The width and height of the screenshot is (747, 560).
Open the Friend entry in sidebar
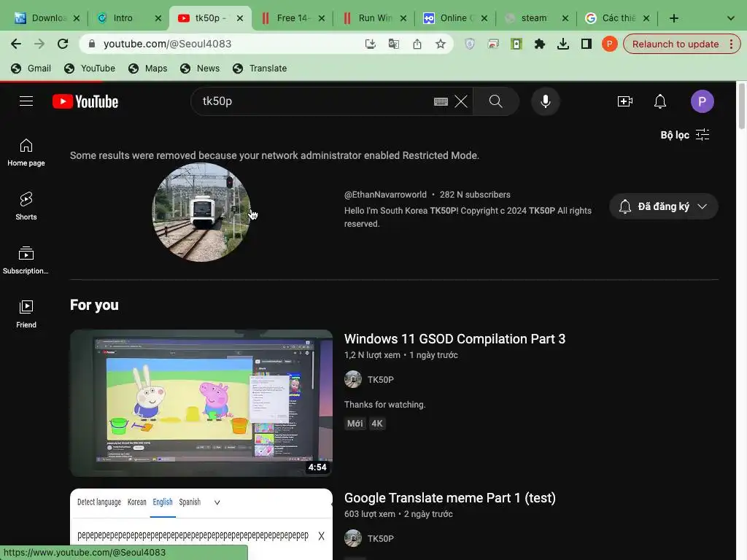click(26, 314)
